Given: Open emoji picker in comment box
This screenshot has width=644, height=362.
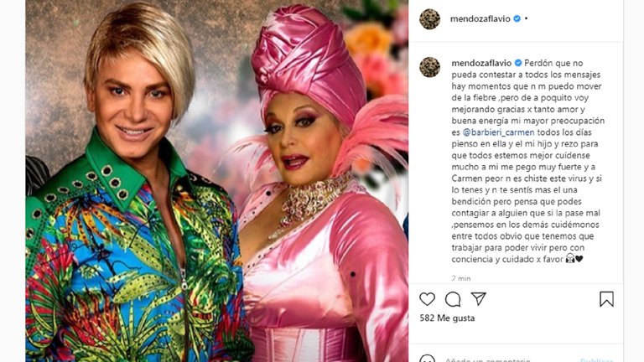Looking at the screenshot, I should [x=427, y=359].
